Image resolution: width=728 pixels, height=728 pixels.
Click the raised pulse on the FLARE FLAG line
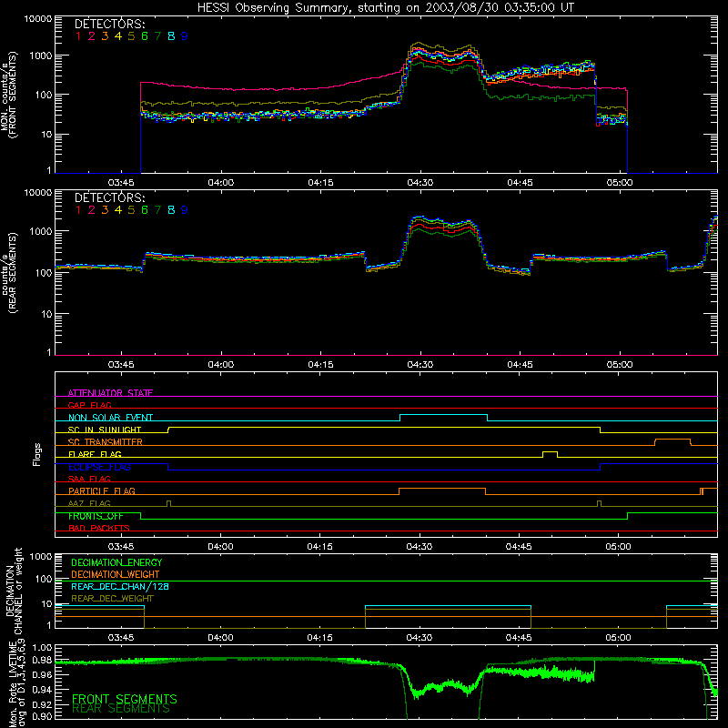tap(550, 451)
